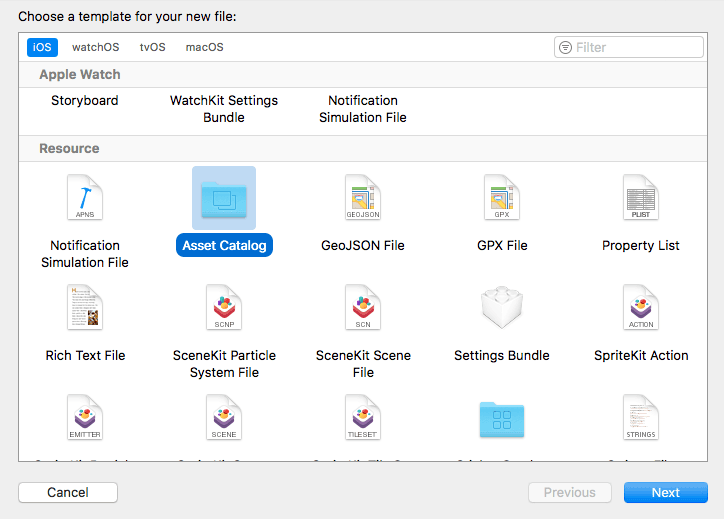Choose the SceneKit Scene File icon

point(363,308)
